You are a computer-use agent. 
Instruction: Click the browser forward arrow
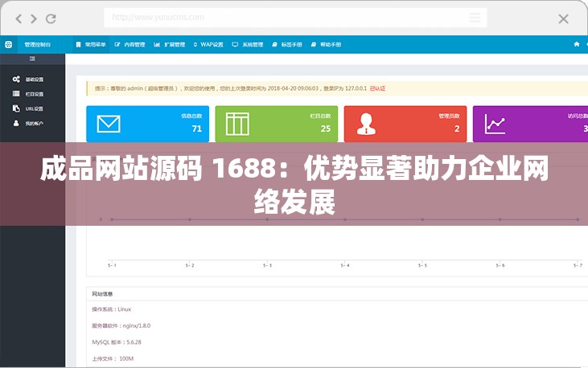click(34, 18)
